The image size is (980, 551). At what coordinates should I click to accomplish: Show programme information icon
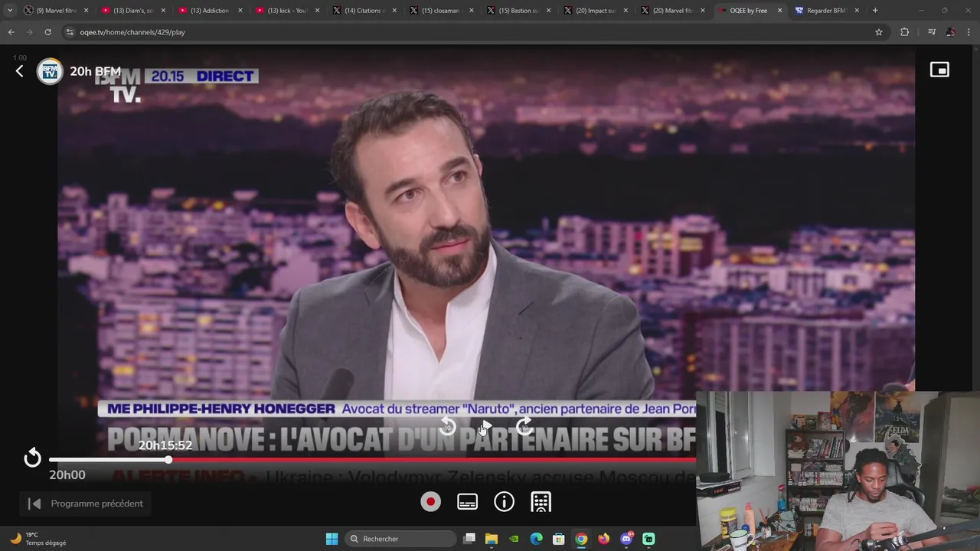click(x=504, y=502)
